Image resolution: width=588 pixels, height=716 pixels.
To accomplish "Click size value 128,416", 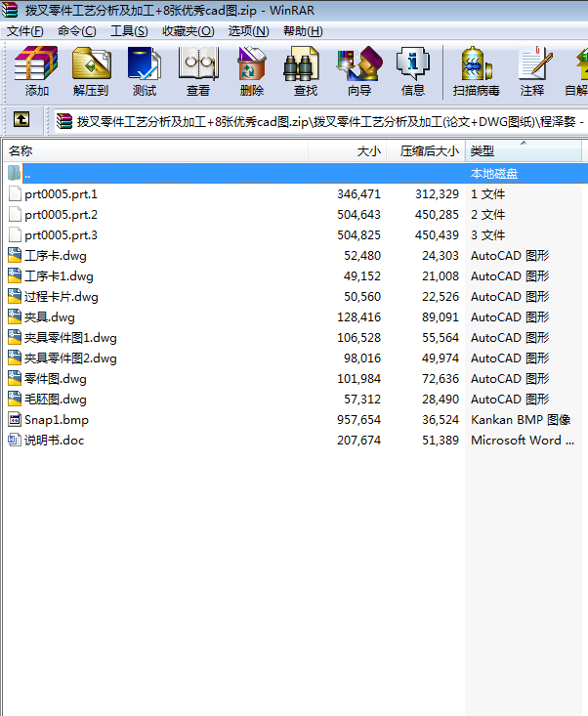I will [x=358, y=316].
